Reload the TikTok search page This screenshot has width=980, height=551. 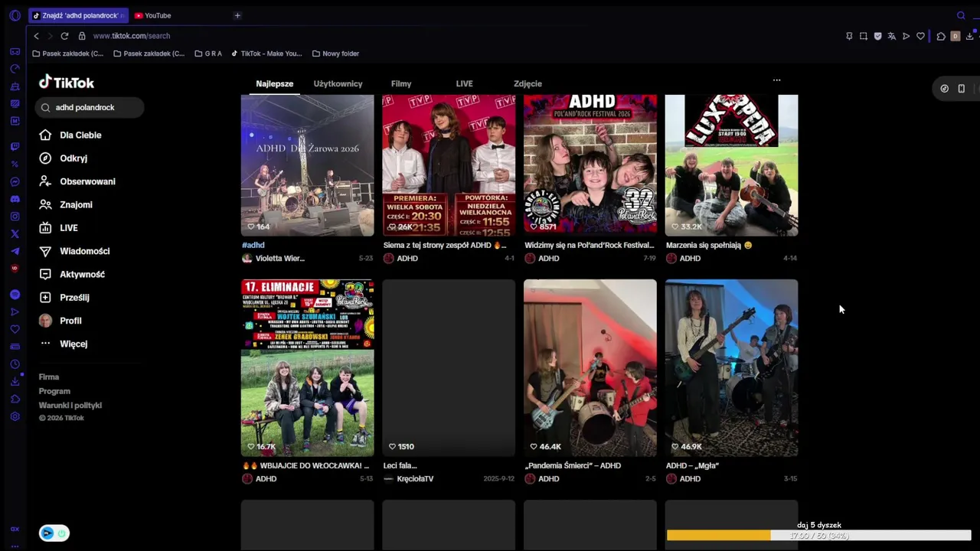(64, 36)
